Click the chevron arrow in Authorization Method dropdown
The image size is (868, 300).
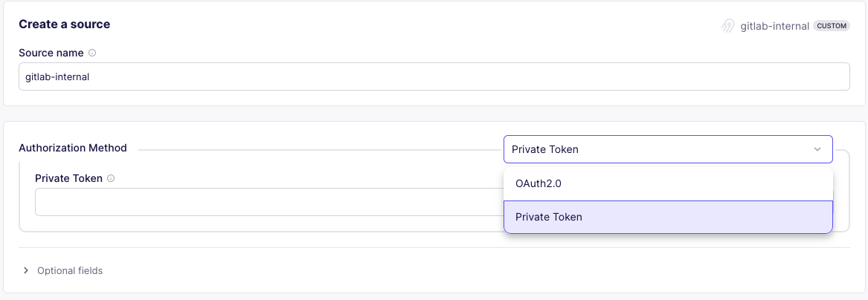[817, 149]
